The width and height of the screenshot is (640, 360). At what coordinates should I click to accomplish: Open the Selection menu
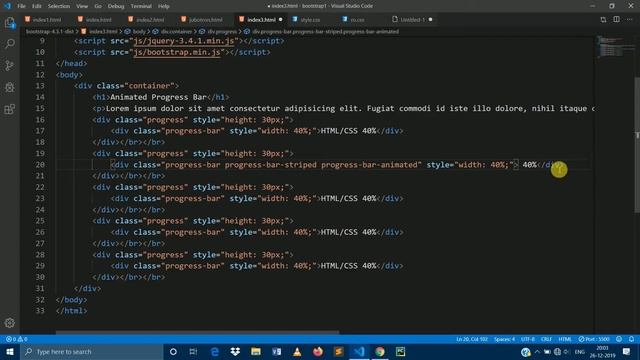(x=59, y=6)
